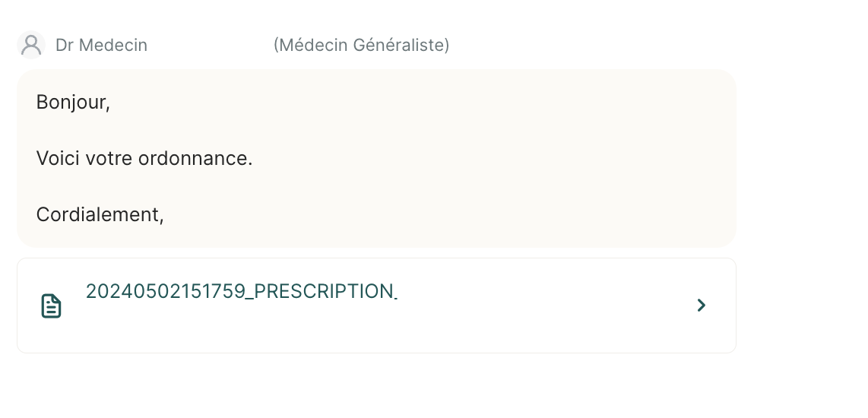This screenshot has height=418, width=868.
Task: Click the 'Bonjour,' greeting line
Action: pyautogui.click(x=73, y=103)
